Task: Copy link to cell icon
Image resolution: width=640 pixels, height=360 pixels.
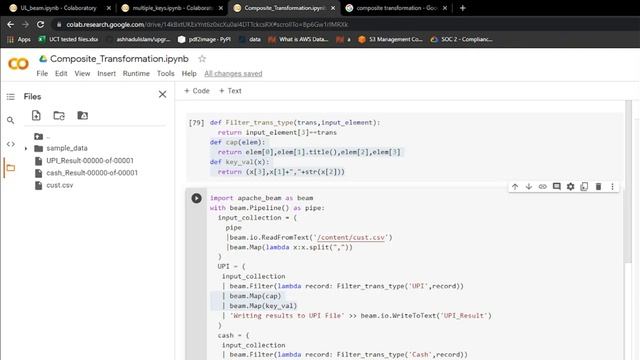Action: pyautogui.click(x=542, y=187)
